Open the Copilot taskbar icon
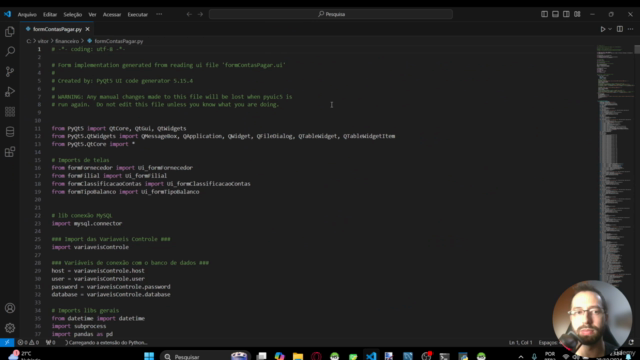 (280, 356)
